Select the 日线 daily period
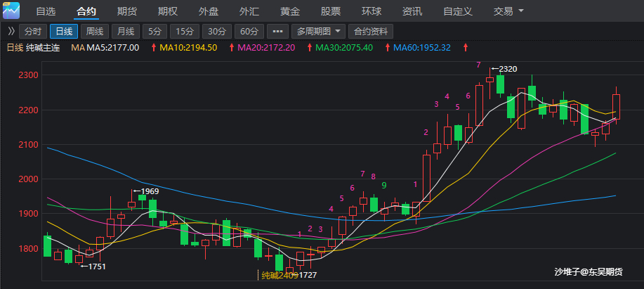644x289 pixels. (x=64, y=31)
